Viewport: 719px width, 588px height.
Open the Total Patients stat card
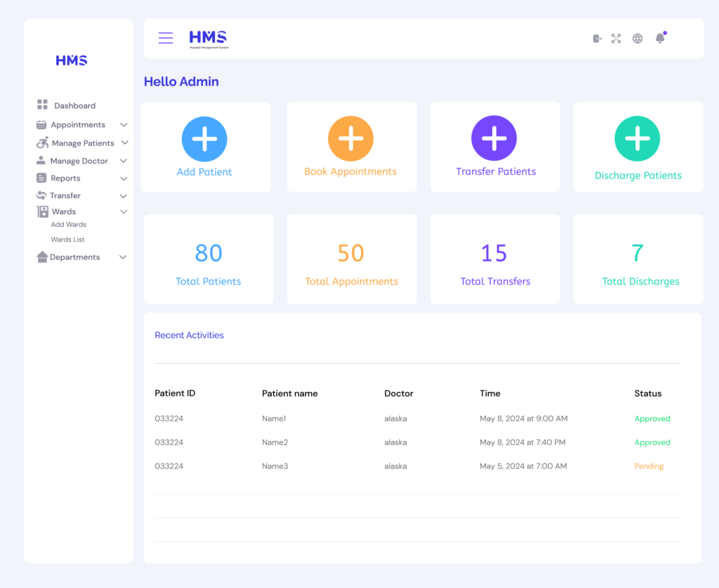[x=209, y=260]
